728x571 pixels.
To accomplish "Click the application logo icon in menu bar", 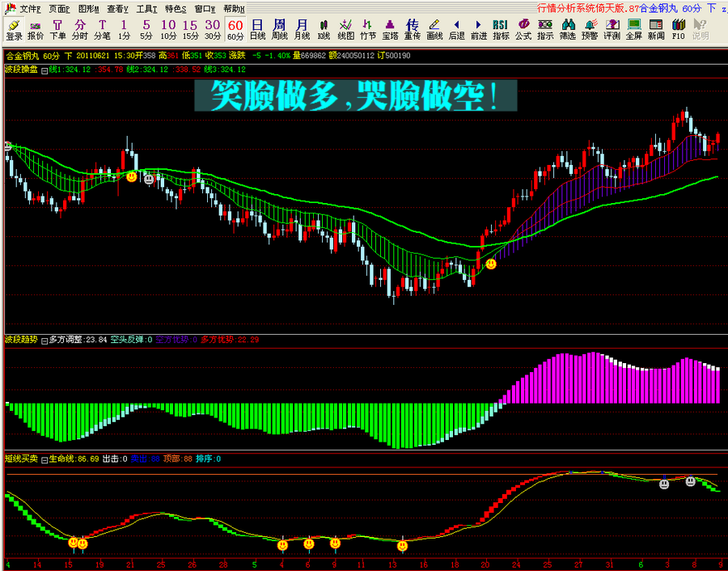I will (10, 8).
